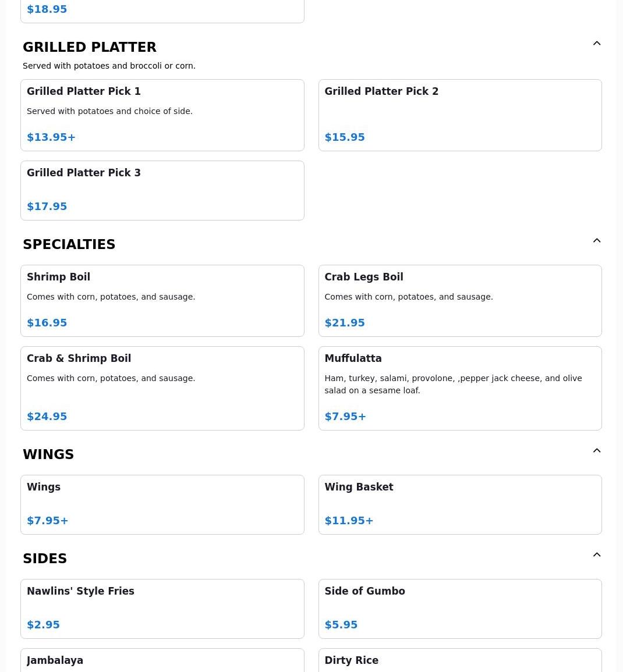623x672 pixels.
Task: Collapse the Grilled Platter section chevron
Action: pos(597,44)
